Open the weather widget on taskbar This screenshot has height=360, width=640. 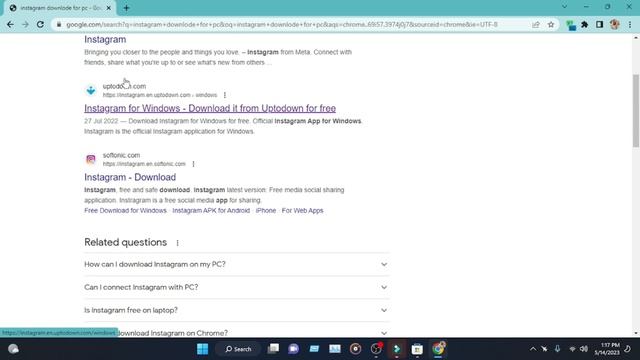[13, 349]
